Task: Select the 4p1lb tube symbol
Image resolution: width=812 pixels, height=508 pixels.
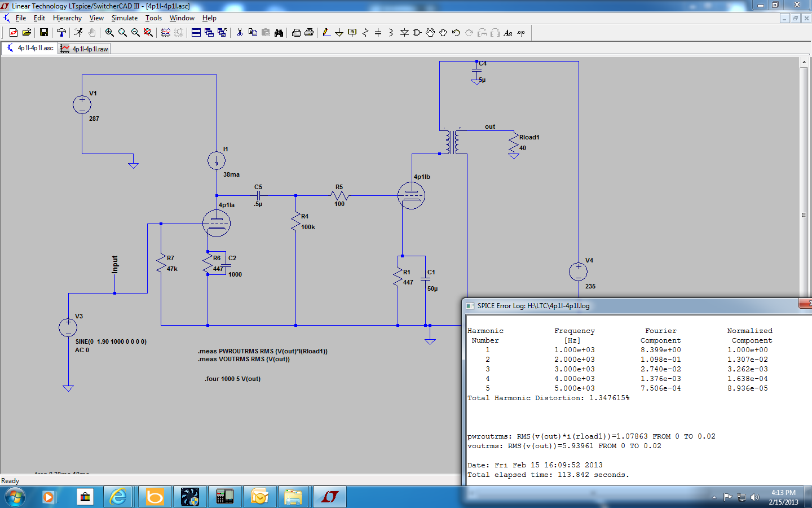Action: [412, 196]
